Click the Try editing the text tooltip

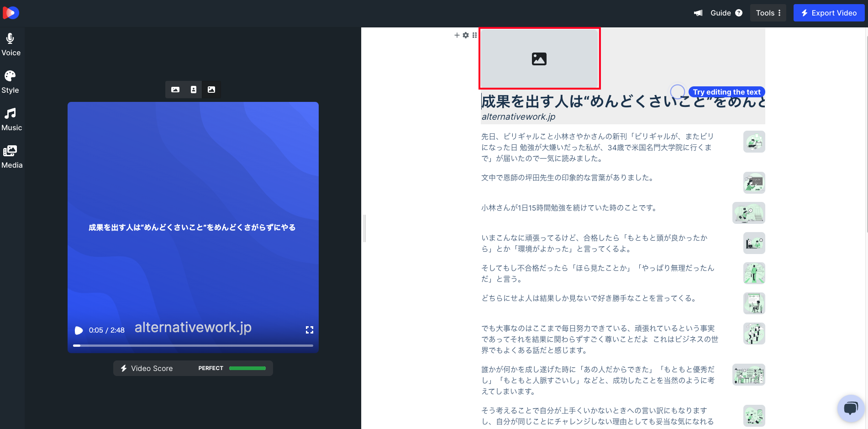(726, 92)
